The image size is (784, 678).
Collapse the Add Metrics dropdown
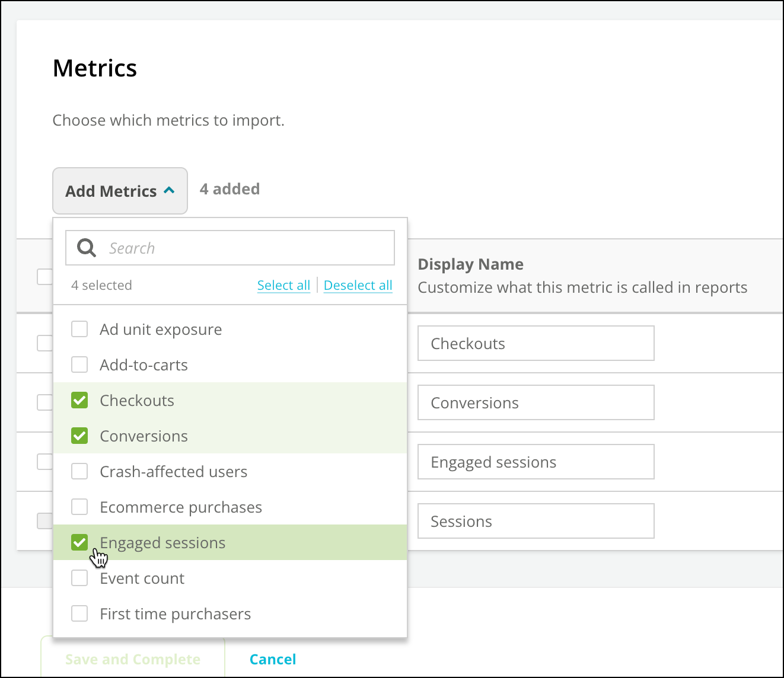(x=120, y=191)
